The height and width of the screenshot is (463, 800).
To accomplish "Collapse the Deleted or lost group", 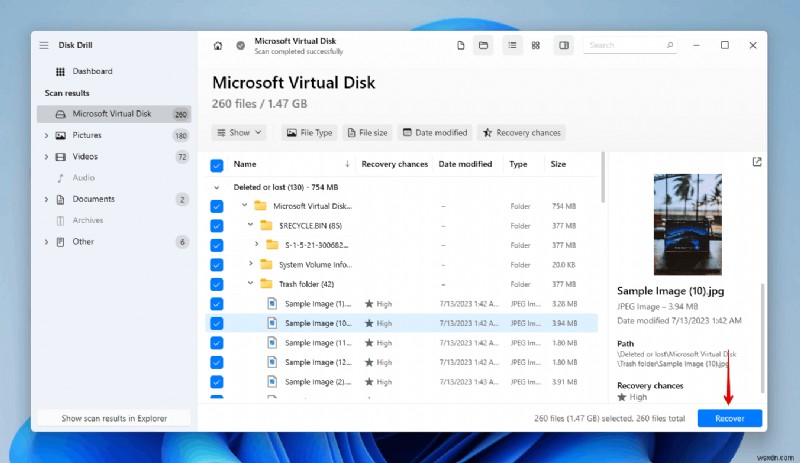I will pos(217,187).
